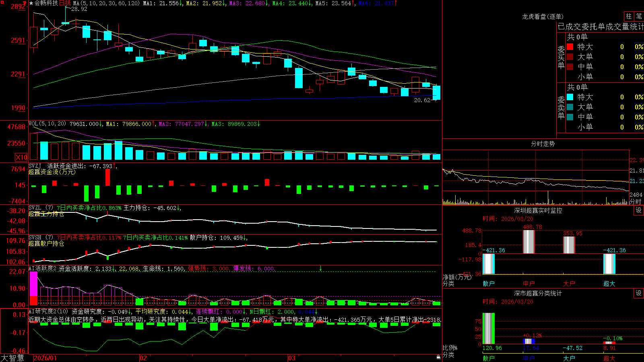The image size is (644, 362).
Task: Click the small red square icon at top-left corner
Action: pyautogui.click(x=2, y=2)
